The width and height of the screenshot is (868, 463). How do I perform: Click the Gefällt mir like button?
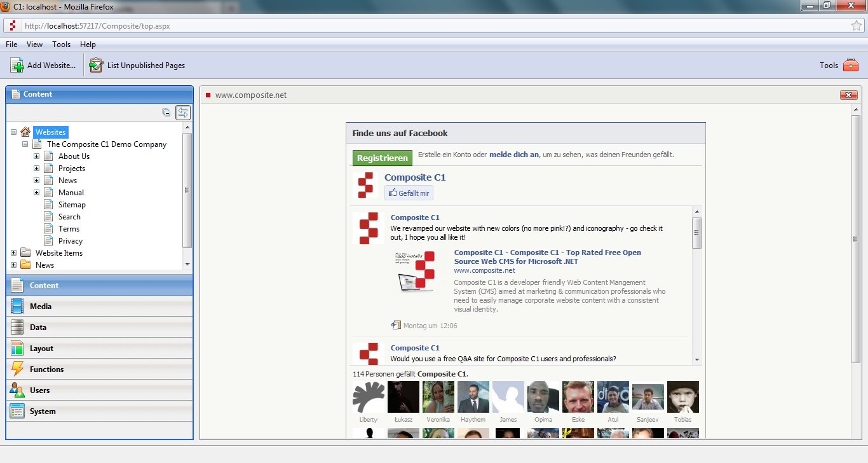coord(409,193)
